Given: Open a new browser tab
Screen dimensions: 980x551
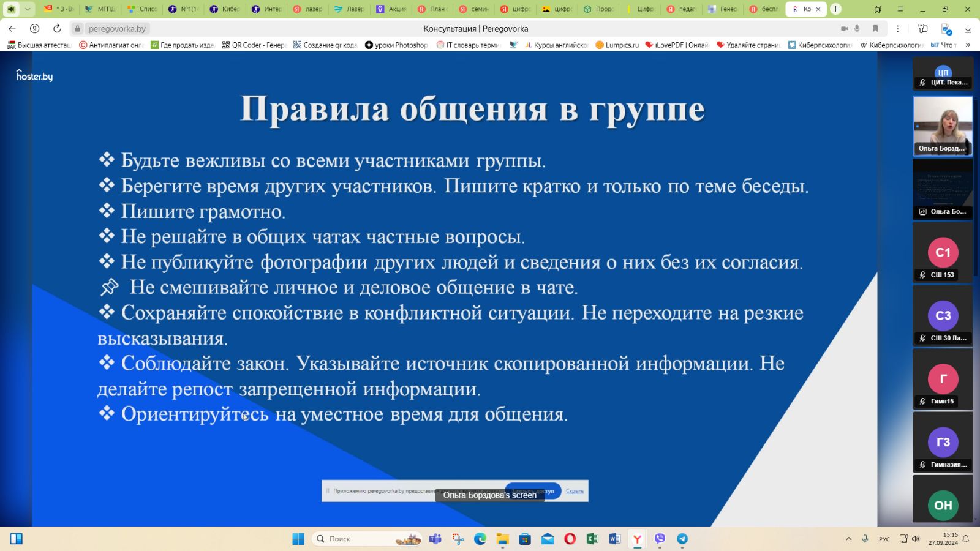Looking at the screenshot, I should (x=835, y=9).
